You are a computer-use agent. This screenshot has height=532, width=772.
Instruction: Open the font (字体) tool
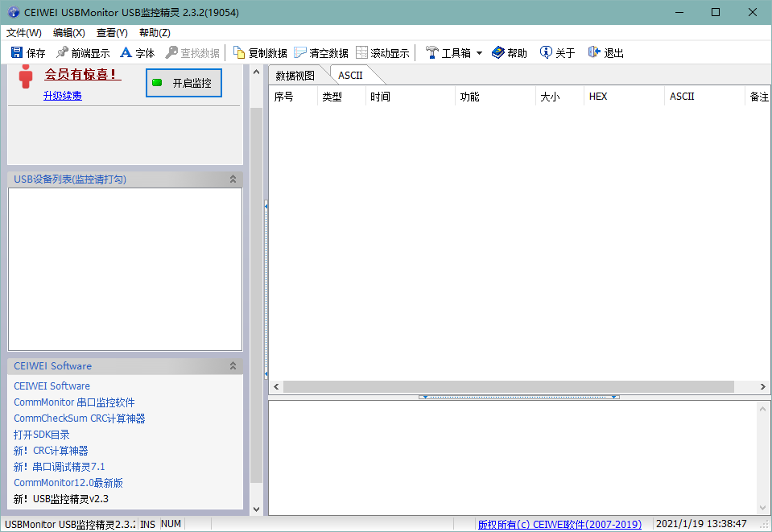click(x=126, y=53)
